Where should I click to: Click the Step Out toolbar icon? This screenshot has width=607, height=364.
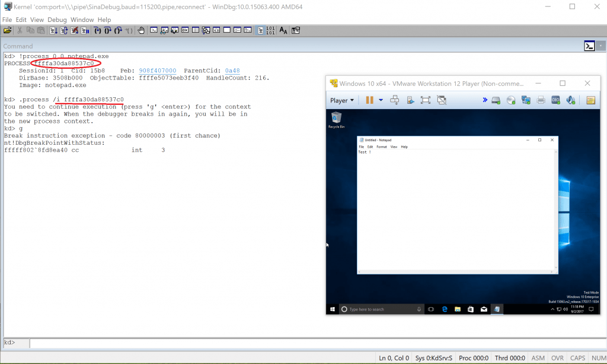119,30
